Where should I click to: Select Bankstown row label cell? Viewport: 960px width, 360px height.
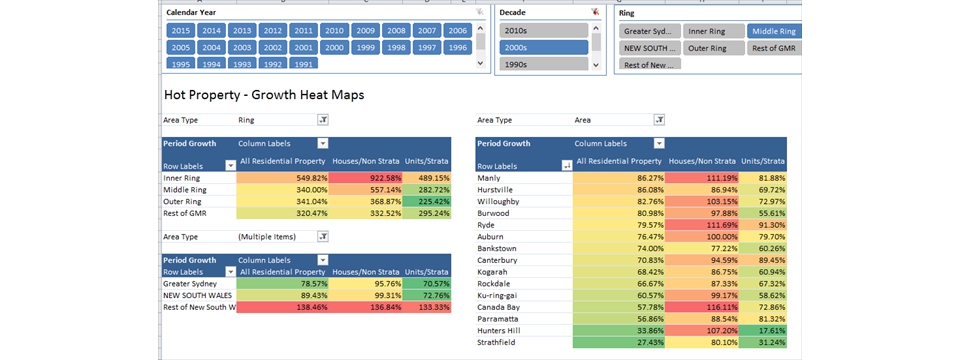point(523,249)
